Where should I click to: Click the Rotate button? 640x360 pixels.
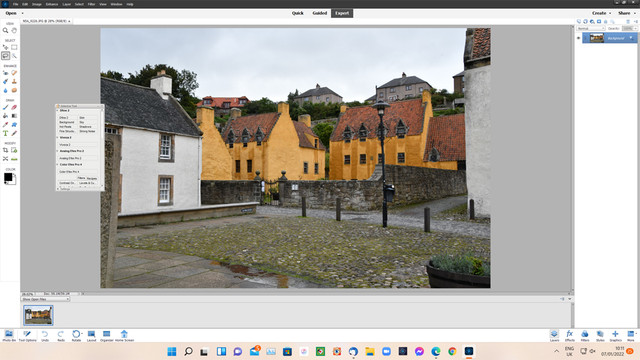coord(76,336)
